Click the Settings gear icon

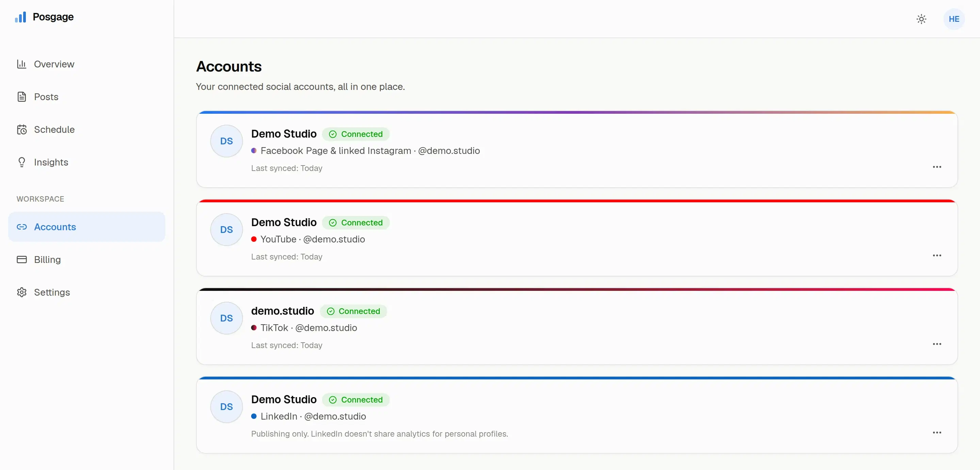tap(22, 293)
